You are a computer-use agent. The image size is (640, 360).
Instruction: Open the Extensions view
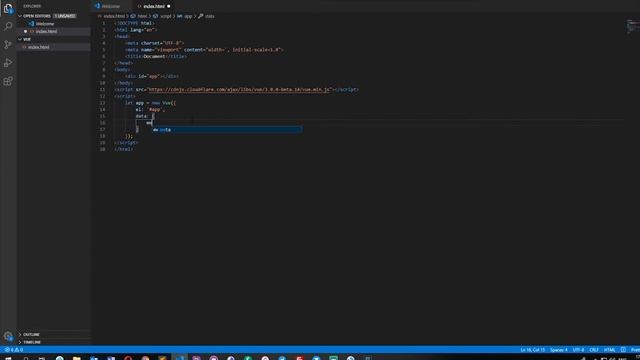pyautogui.click(x=8, y=81)
